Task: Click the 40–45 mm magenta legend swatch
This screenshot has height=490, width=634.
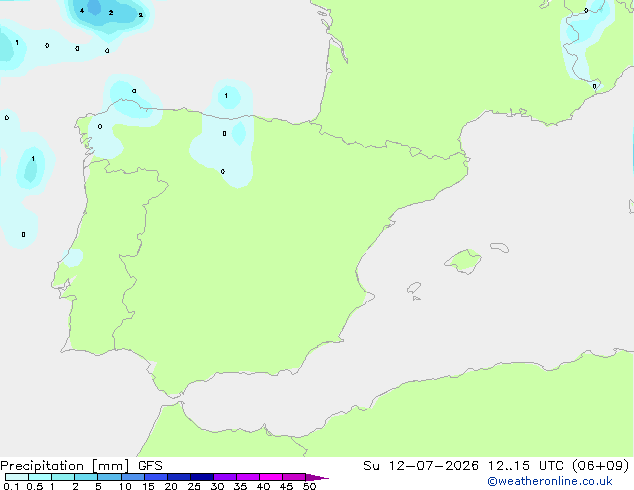Action: 271,477
